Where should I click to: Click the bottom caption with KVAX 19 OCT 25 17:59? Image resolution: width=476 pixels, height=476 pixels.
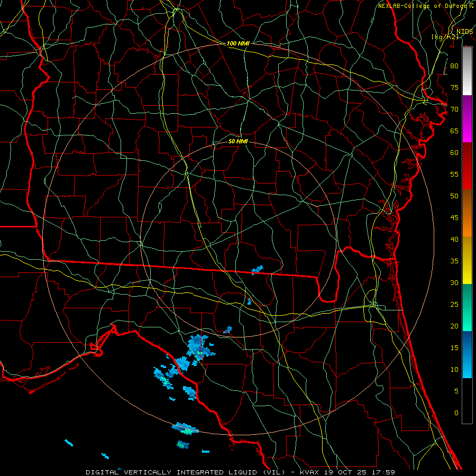pyautogui.click(x=241, y=472)
